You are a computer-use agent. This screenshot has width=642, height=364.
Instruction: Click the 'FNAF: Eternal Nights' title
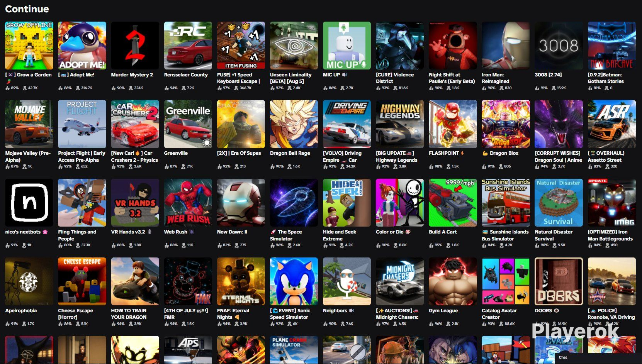[x=233, y=314]
